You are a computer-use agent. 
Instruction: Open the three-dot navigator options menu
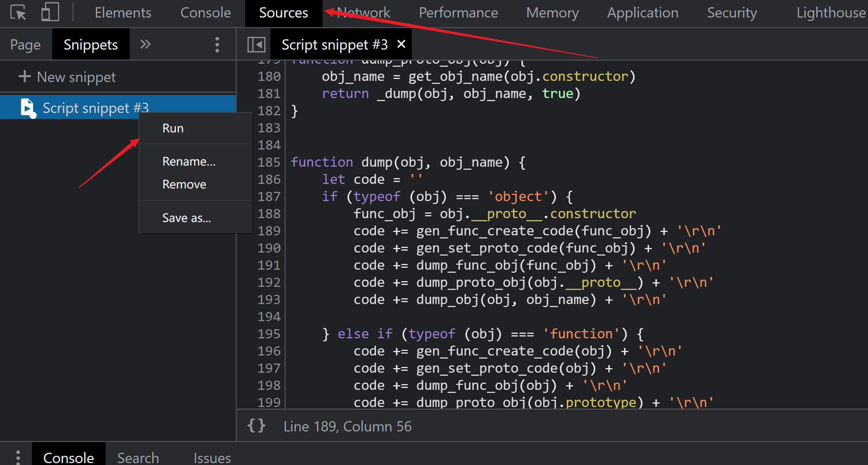click(x=217, y=45)
